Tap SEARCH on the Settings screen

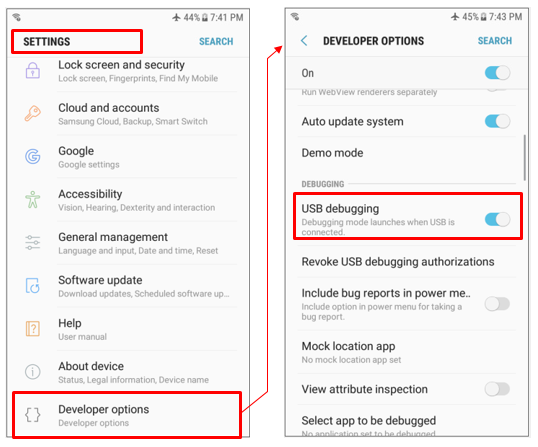[x=216, y=42]
